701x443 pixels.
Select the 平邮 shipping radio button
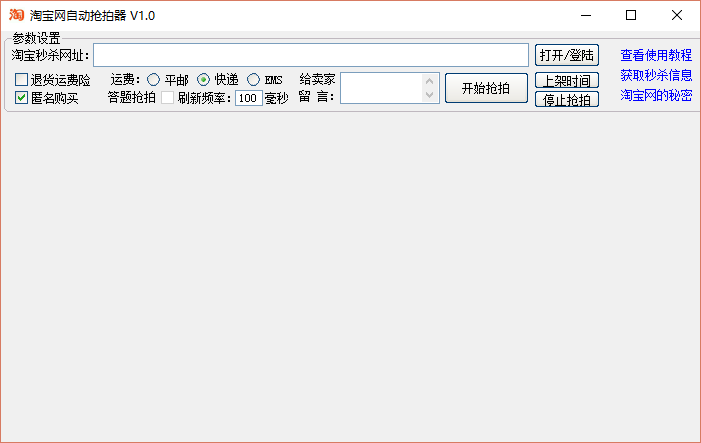(154, 80)
